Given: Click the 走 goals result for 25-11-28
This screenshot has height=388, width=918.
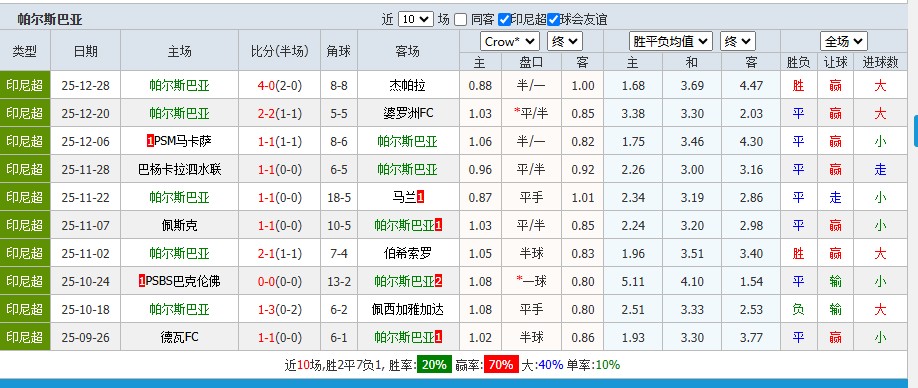Looking at the screenshot, I should (x=880, y=169).
